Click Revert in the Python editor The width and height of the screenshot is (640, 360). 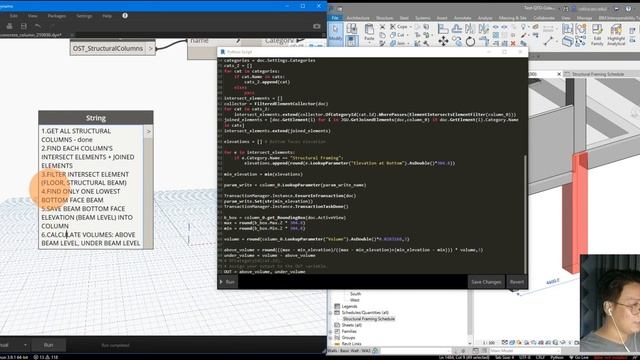(x=516, y=282)
